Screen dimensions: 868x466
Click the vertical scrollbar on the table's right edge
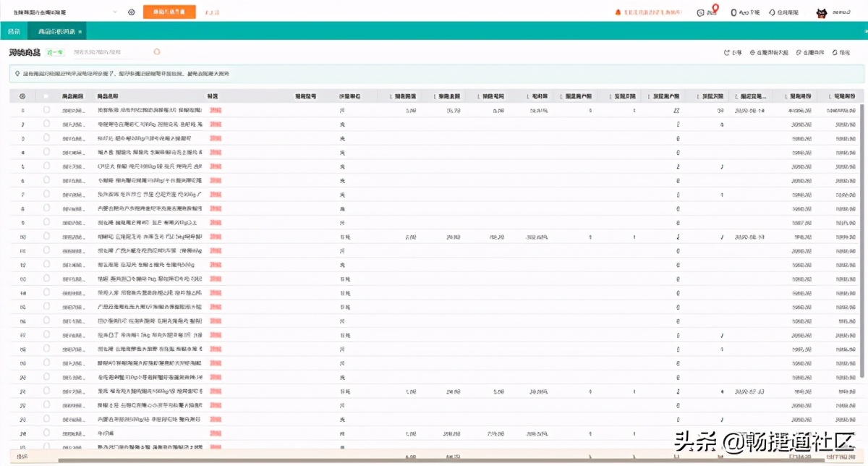(861, 239)
